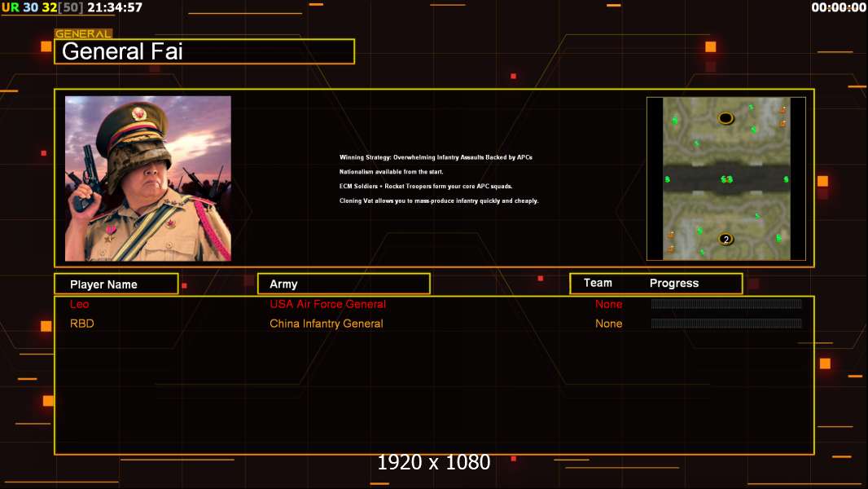Click the battlefield minimap preview

click(726, 178)
